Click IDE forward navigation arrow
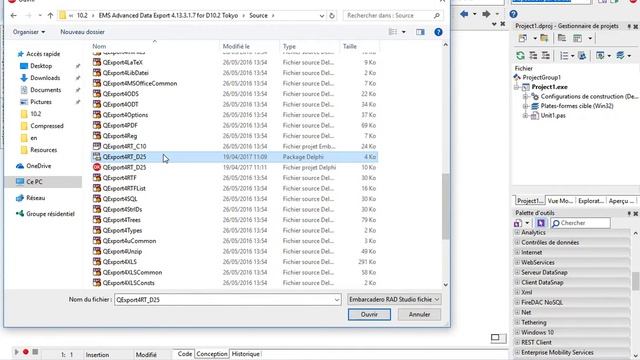Image resolution: width=640 pixels, height=360 pixels. pos(486,14)
